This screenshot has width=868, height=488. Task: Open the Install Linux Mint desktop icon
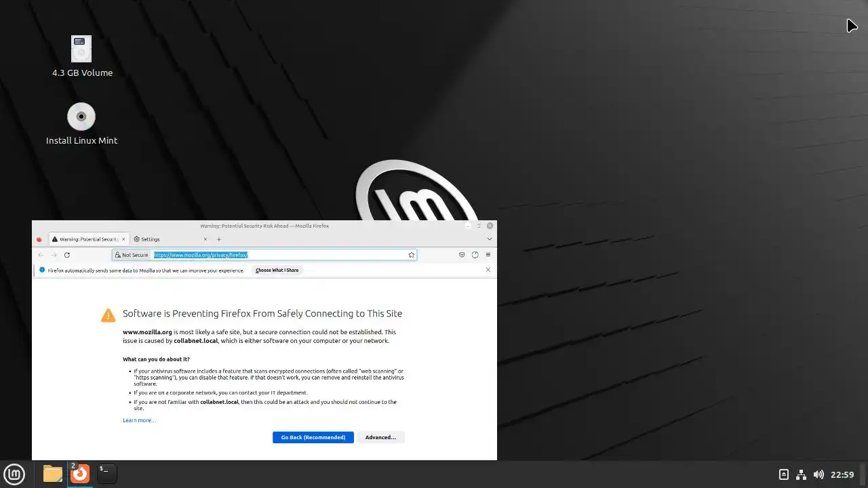[81, 117]
